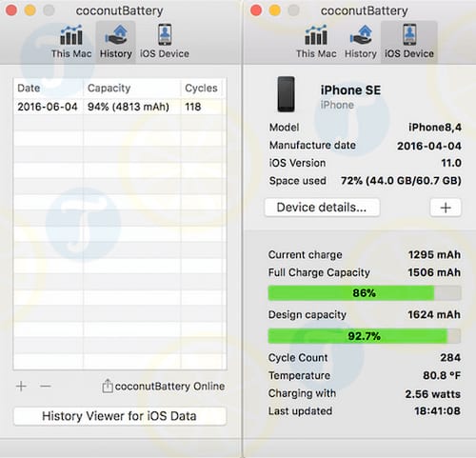Click the iPhone SE device image
This screenshot has width=476, height=458.
tap(286, 94)
